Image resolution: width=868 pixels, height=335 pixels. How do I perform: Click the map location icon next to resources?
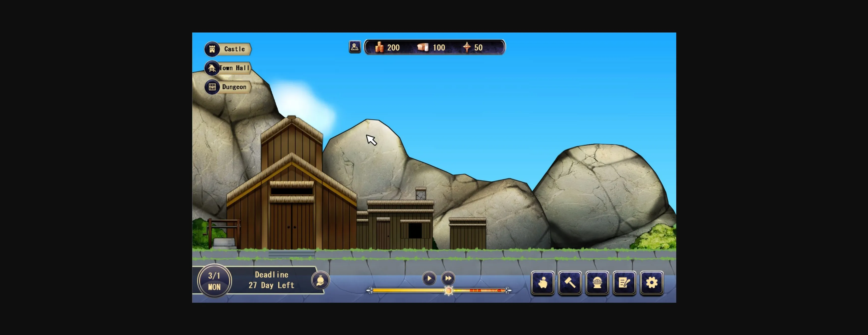355,47
